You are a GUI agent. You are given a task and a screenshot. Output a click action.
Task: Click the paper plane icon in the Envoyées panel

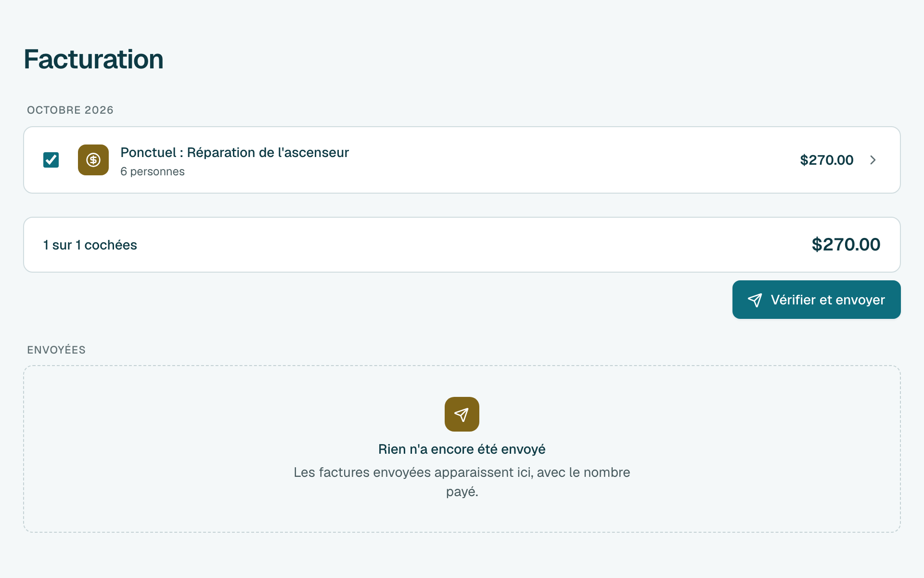(x=462, y=414)
